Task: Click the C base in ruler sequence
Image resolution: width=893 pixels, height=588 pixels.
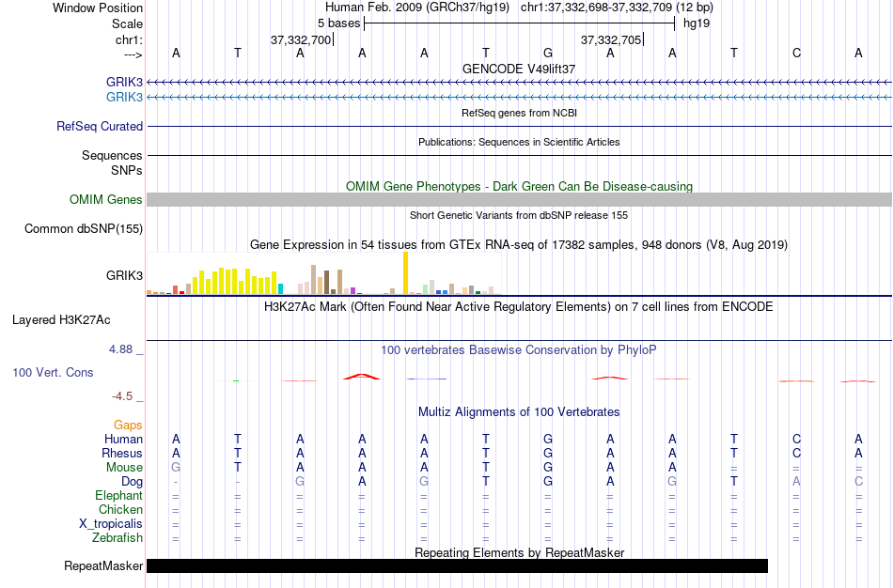Action: pos(796,53)
